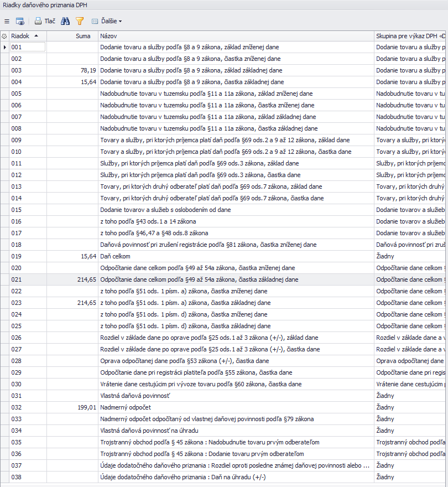Click the grid column chooser corner icon
The image size is (448, 487).
pyautogui.click(x=4, y=35)
